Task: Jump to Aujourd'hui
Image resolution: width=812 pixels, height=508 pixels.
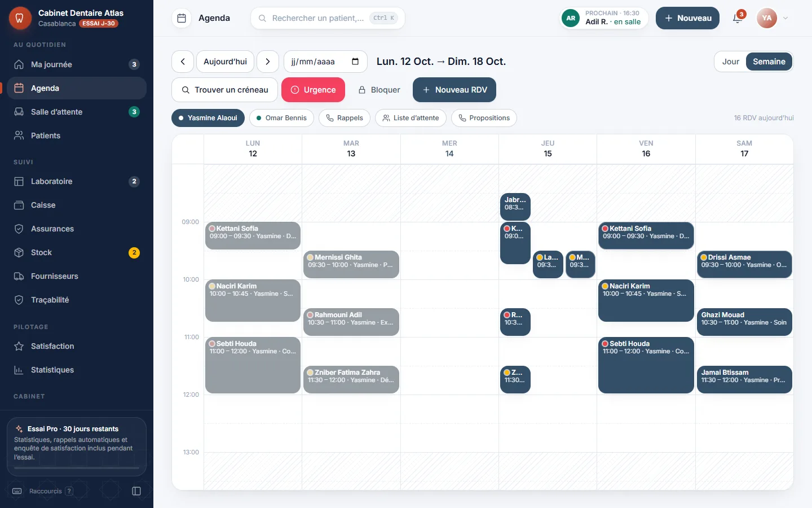Action: 225,62
